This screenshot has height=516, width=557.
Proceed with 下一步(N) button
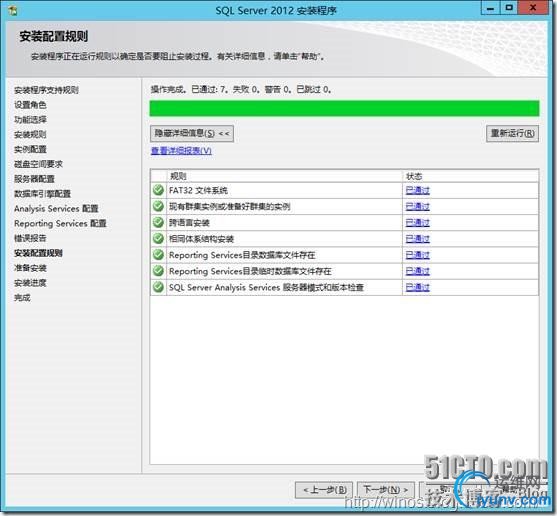click(385, 490)
